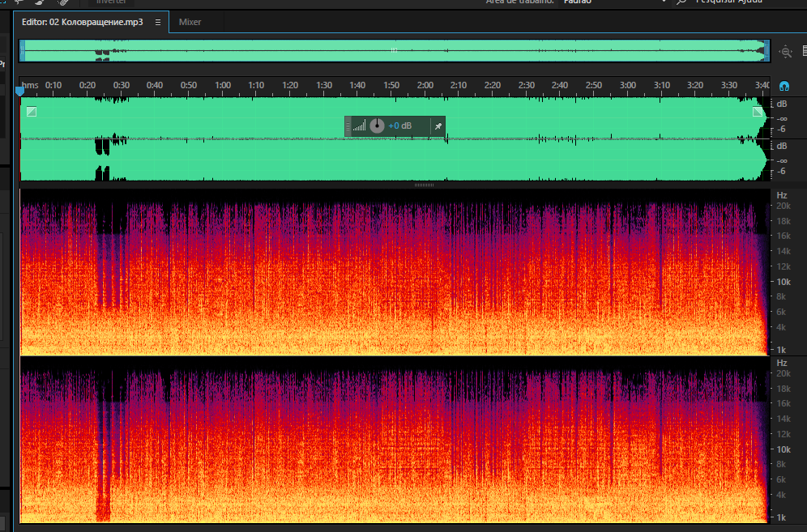Click the right handle of overview navigator
This screenshot has height=532, width=807.
click(x=766, y=51)
